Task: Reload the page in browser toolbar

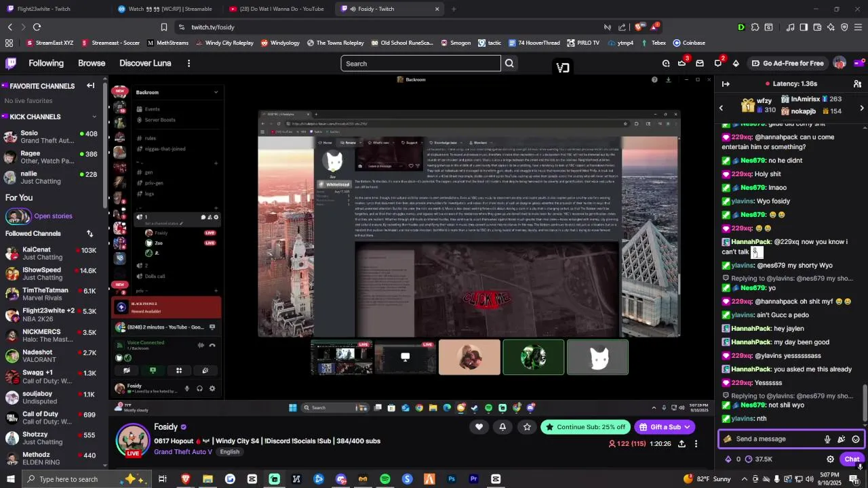Action: pyautogui.click(x=37, y=27)
